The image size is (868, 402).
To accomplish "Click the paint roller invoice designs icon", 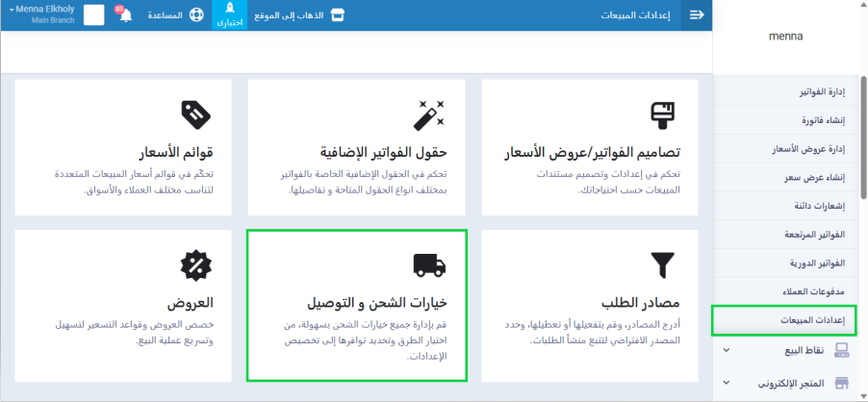I will [664, 114].
